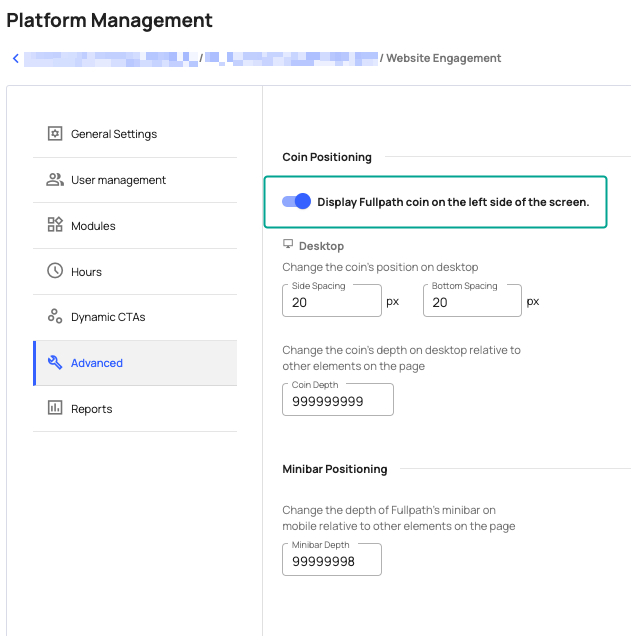Image resolution: width=631 pixels, height=636 pixels.
Task: Click the Side Spacing input field
Action: point(332,302)
